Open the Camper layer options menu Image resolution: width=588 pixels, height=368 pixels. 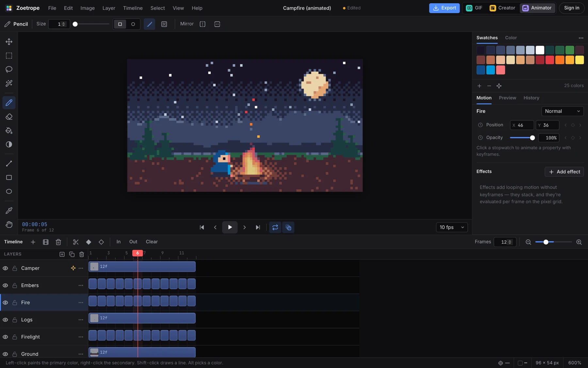pos(81,268)
